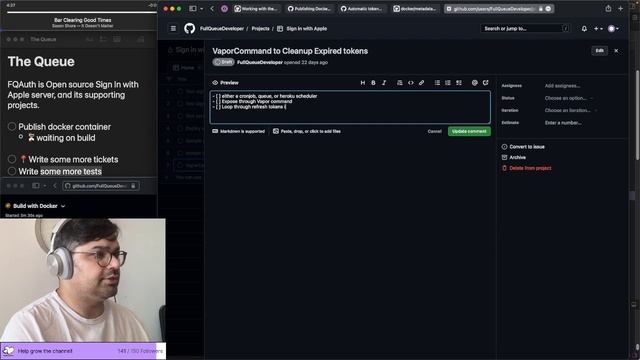The width and height of the screenshot is (640, 360).
Task: Switch to the Working with the... tab
Action: click(257, 9)
